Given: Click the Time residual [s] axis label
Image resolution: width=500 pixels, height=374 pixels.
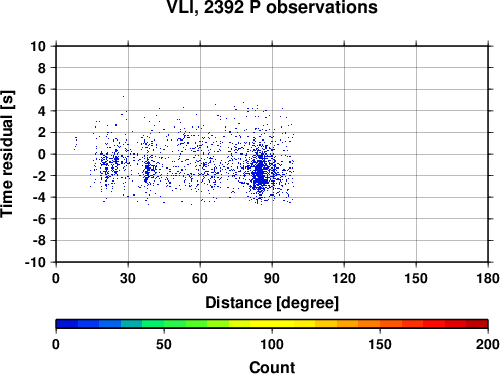Looking at the screenshot, I should click(7, 154).
